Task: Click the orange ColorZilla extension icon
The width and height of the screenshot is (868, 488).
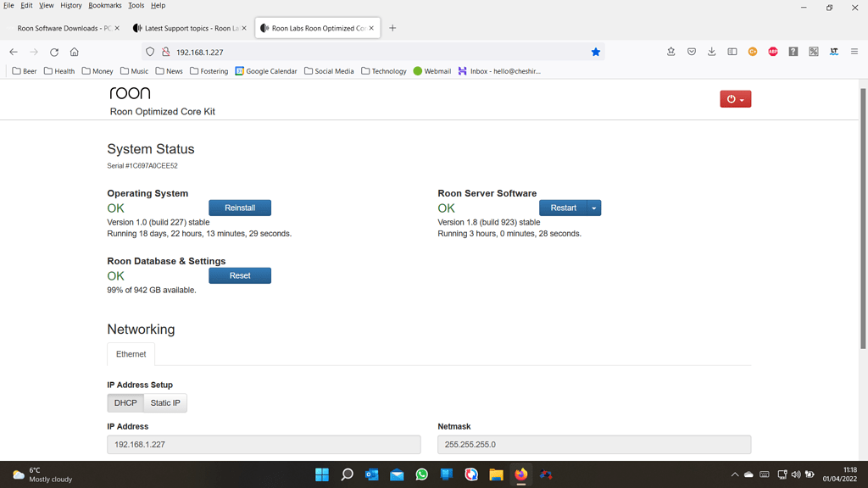Action: point(753,51)
